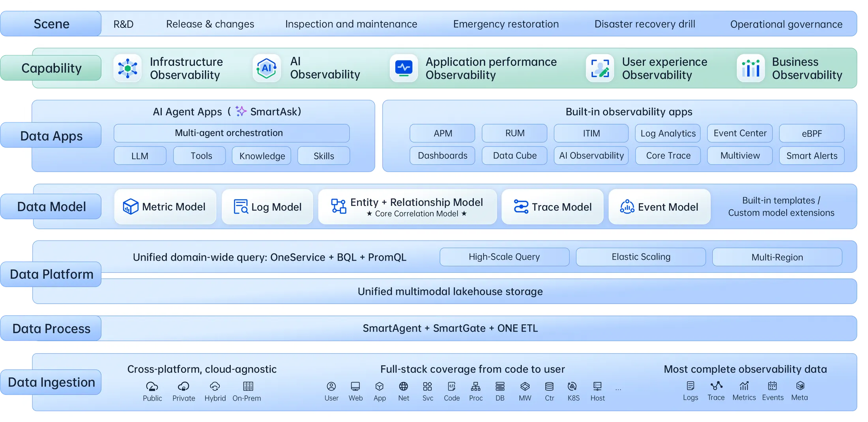
Task: Click the "Emergency restoration" scene text
Action: 506,24
